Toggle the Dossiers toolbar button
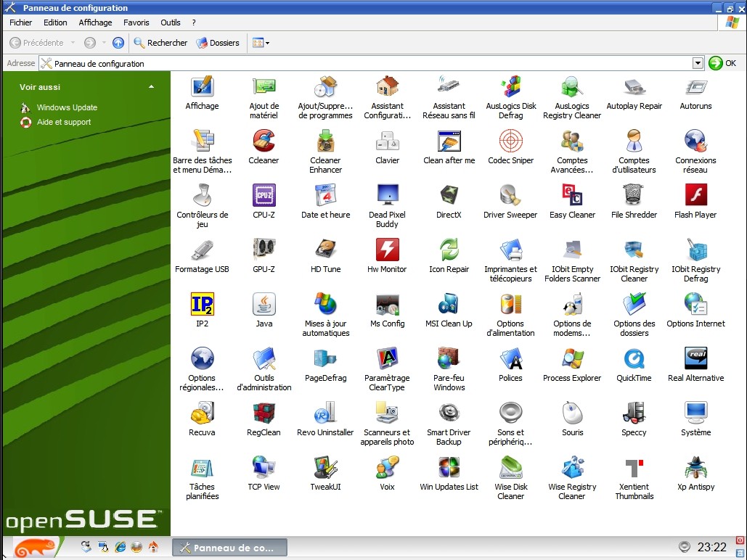Viewport: 747px width, 560px height. pos(219,43)
